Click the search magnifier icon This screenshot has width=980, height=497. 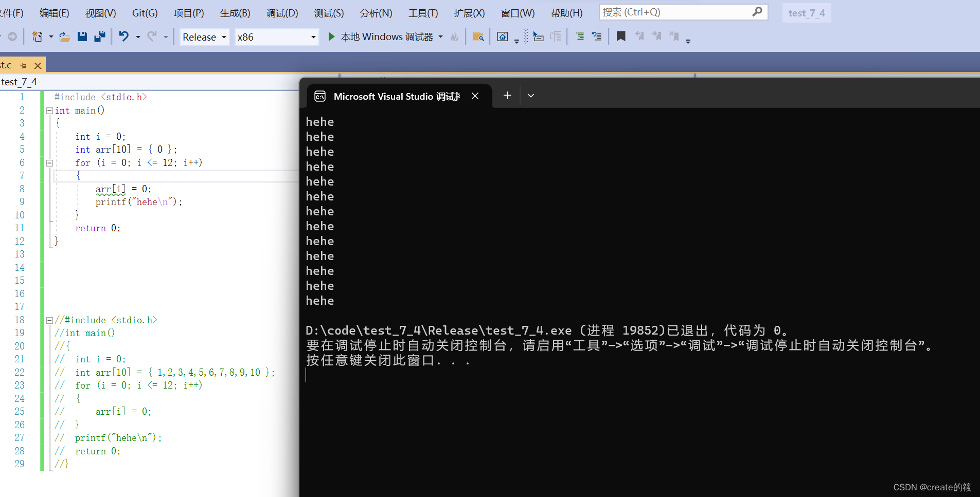pos(757,12)
